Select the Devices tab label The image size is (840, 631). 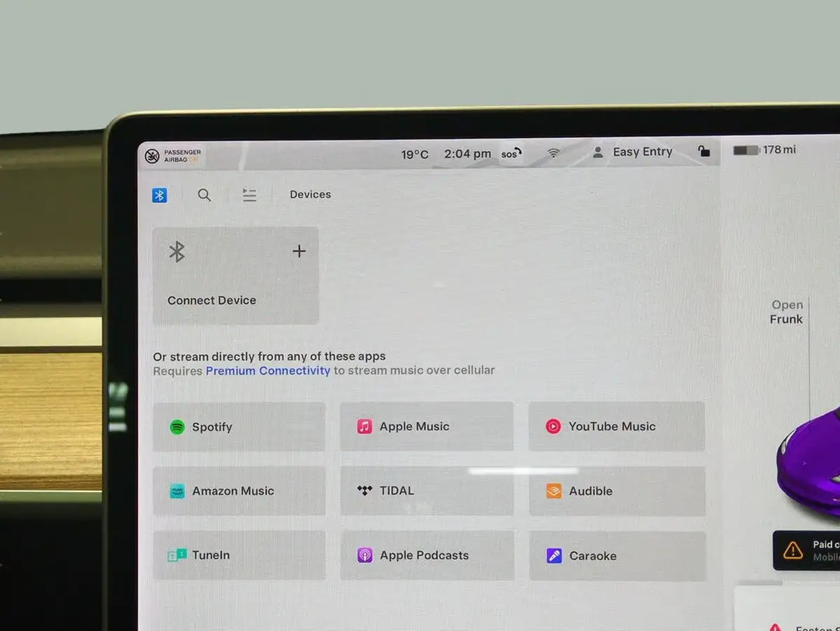[x=310, y=194]
